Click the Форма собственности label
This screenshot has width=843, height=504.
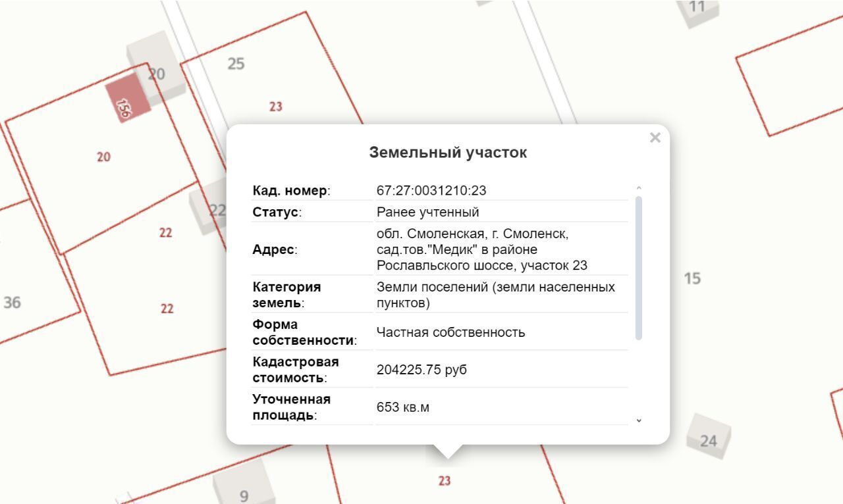click(x=305, y=332)
